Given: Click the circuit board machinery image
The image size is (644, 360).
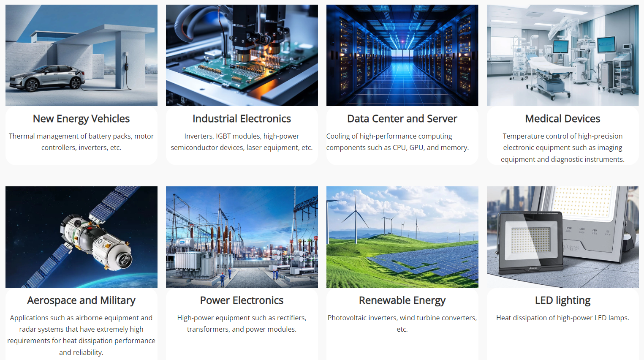Looking at the screenshot, I should point(242,55).
